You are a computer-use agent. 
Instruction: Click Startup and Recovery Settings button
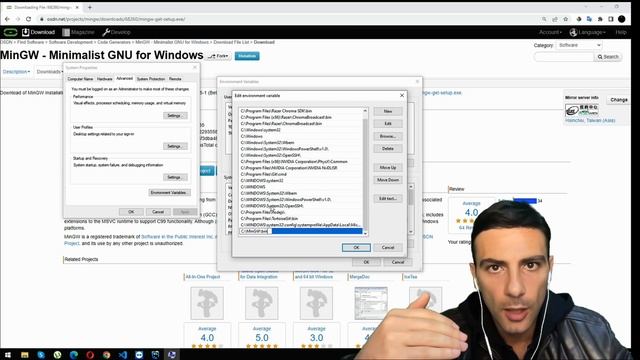pyautogui.click(x=175, y=177)
